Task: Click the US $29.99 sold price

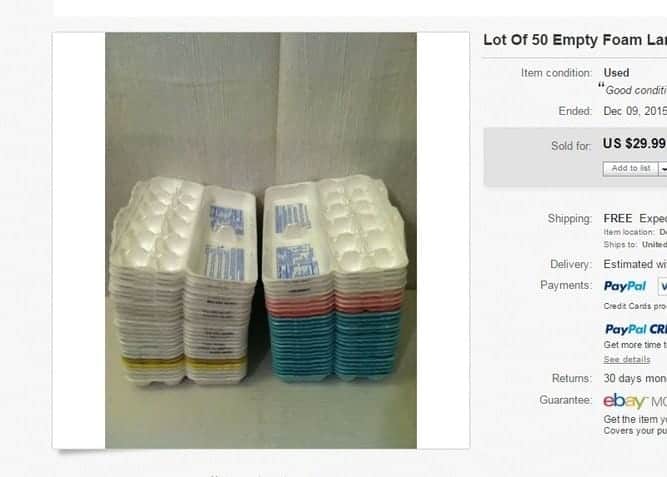Action: [634, 144]
